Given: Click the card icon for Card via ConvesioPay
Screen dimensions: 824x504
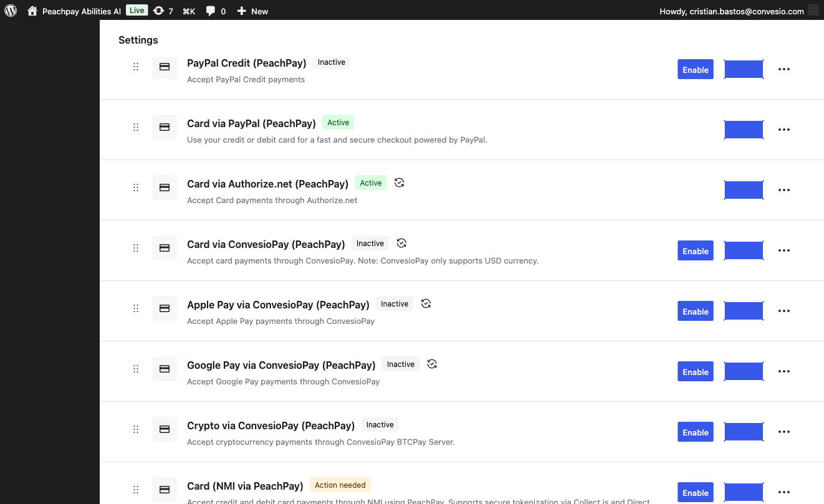Looking at the screenshot, I should (x=165, y=248).
